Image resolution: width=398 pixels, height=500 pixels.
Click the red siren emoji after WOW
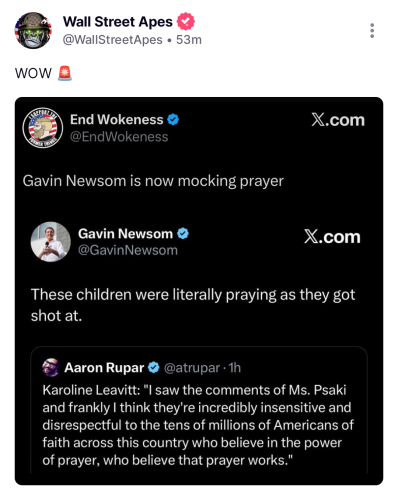click(x=65, y=73)
